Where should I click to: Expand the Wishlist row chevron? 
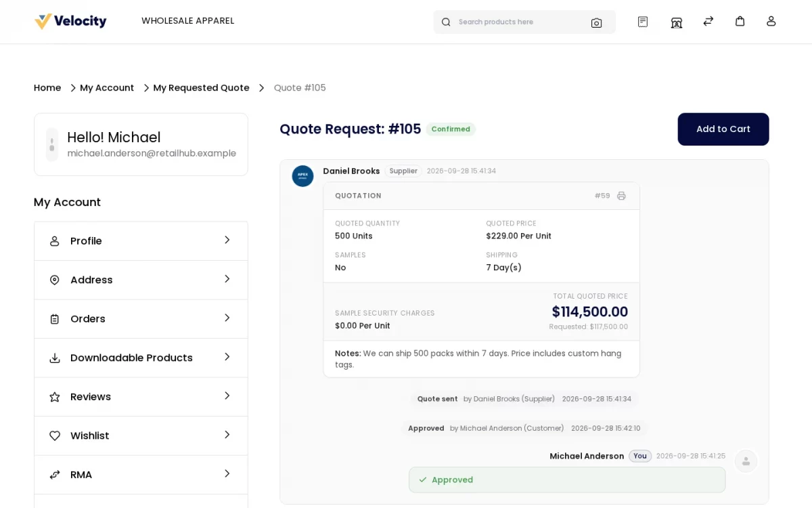click(227, 434)
